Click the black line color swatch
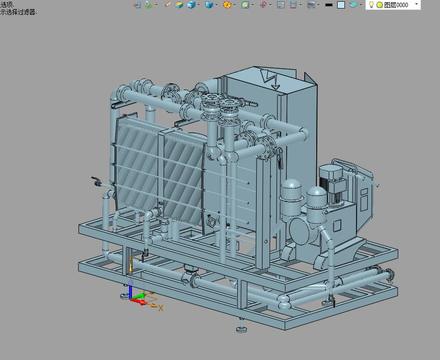Image resolution: width=440 pixels, height=360 pixels. [329, 5]
